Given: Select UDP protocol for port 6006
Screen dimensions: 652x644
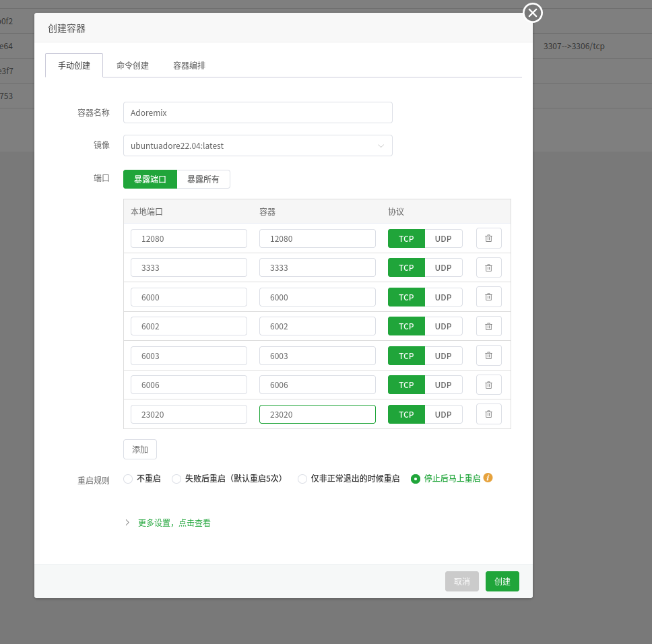Looking at the screenshot, I should point(443,385).
